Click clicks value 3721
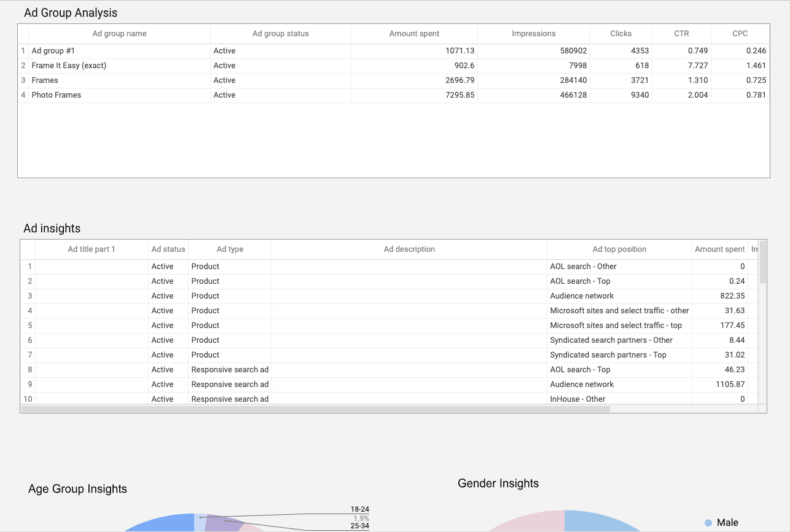 (x=639, y=80)
